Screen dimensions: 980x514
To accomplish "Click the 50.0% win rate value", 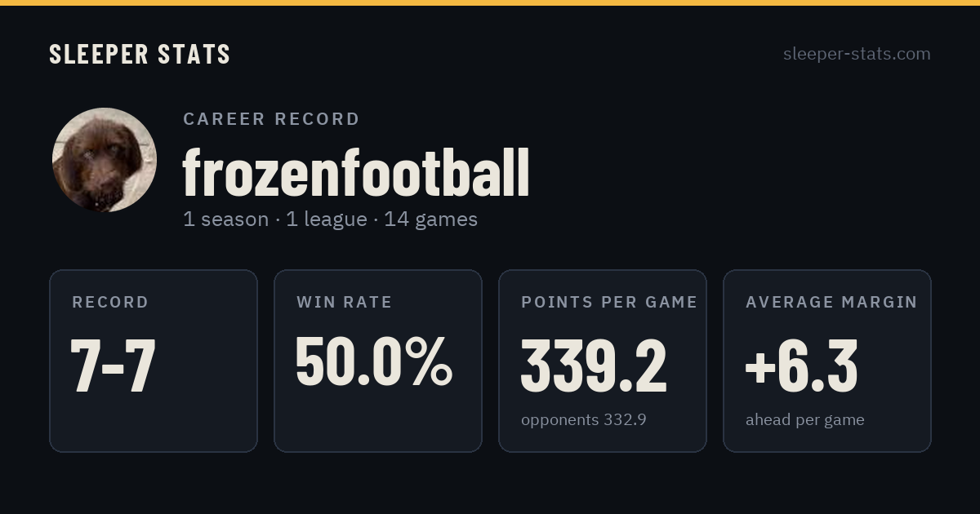I will (x=373, y=361).
